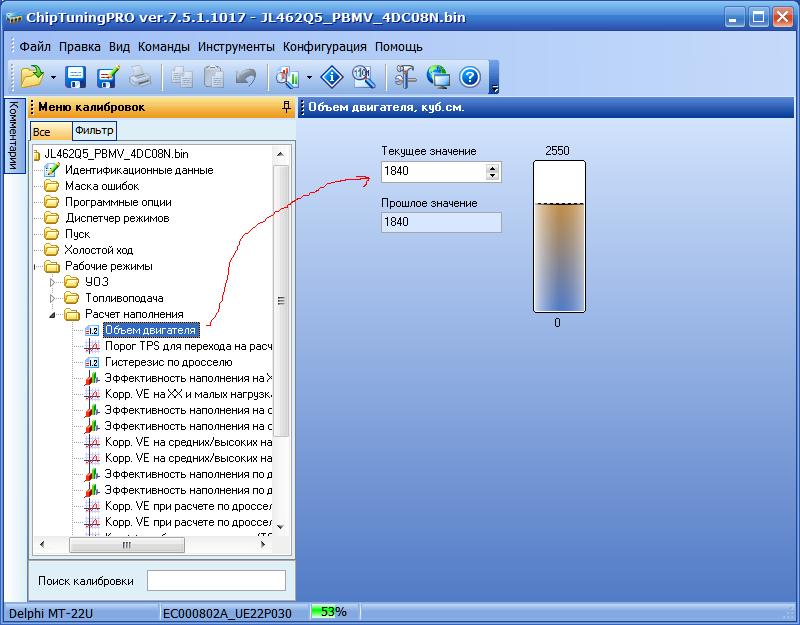The image size is (800, 625).
Task: Click the copy icon in the toolbar
Action: click(x=181, y=78)
